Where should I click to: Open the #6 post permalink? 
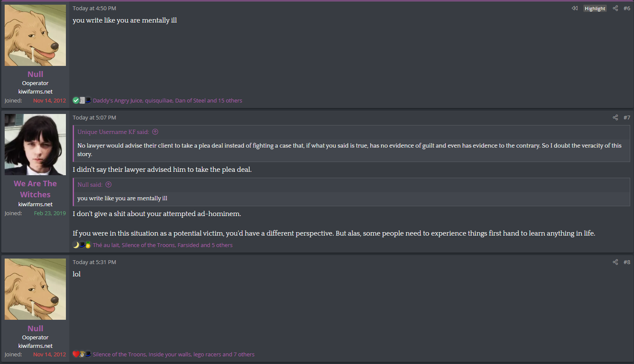(x=627, y=8)
